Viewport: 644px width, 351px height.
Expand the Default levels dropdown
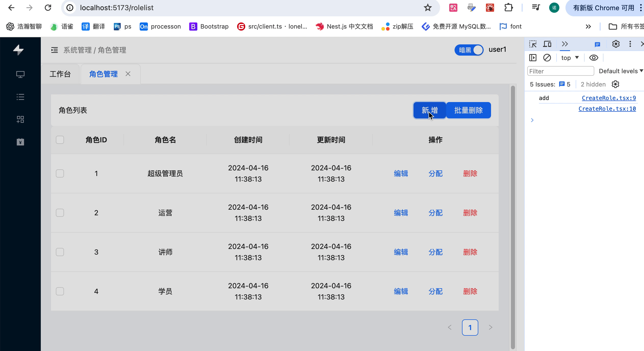pos(621,71)
